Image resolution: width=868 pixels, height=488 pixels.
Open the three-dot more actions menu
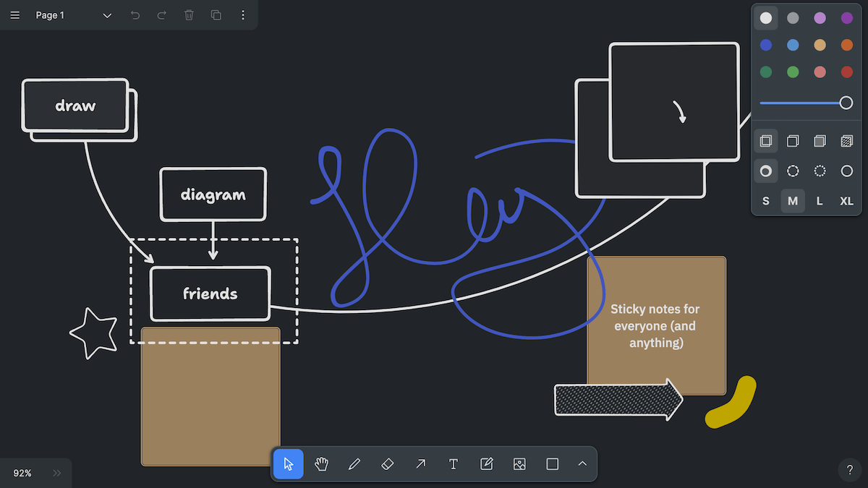point(243,15)
